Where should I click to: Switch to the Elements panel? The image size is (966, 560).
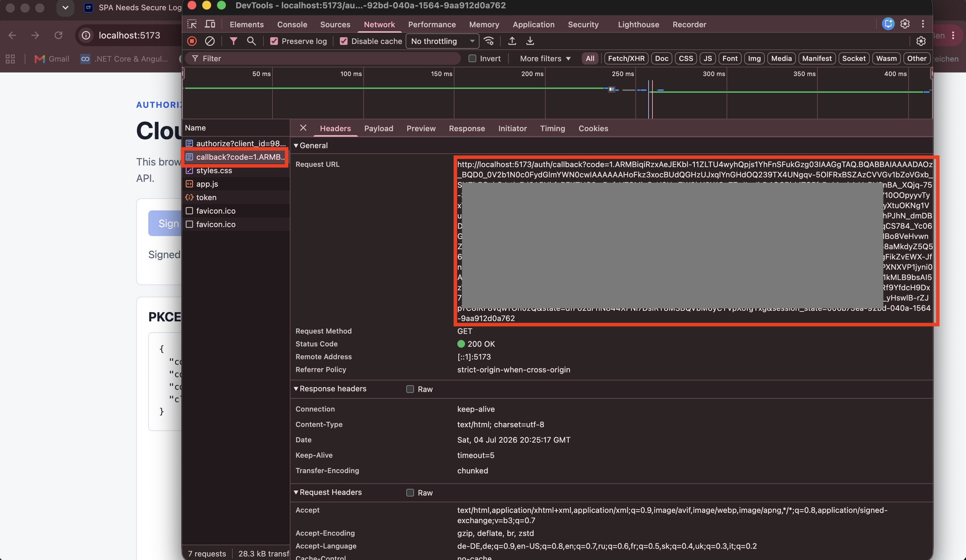click(246, 24)
